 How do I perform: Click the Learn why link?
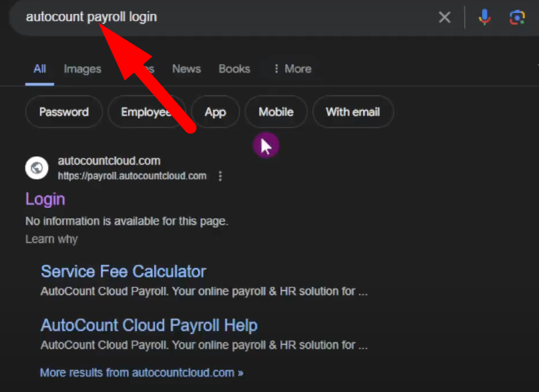tap(51, 239)
